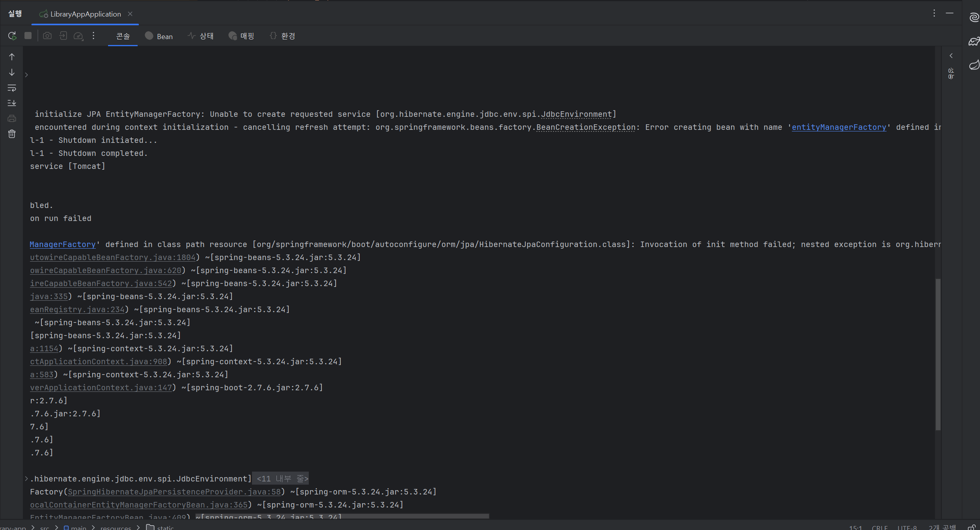Click the thread dump camera icon
The height and width of the screenshot is (530, 980).
tap(47, 36)
